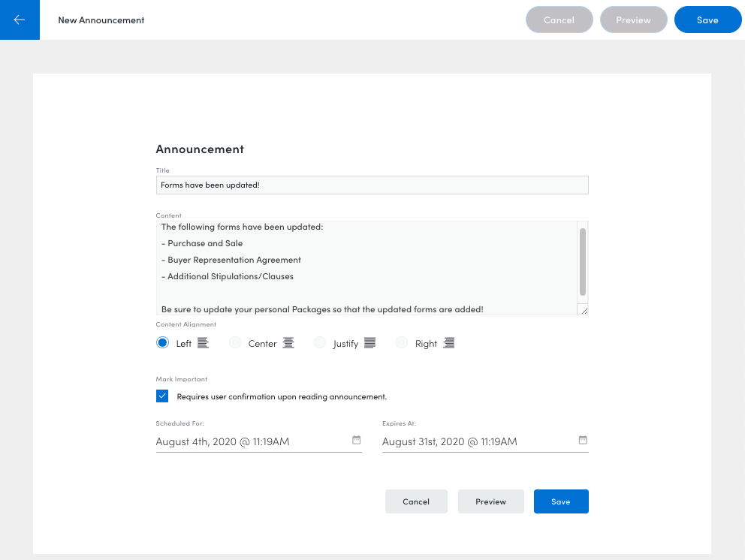Select the Justify alignment radio button
The height and width of the screenshot is (560, 745).
coord(320,342)
